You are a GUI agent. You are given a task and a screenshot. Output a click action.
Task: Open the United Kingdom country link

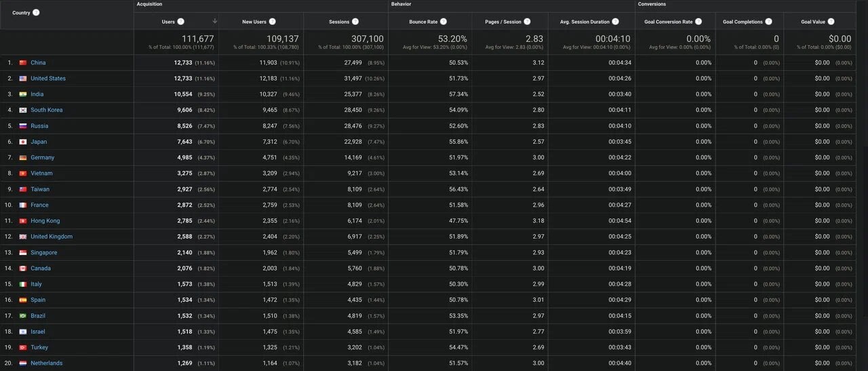coord(52,237)
